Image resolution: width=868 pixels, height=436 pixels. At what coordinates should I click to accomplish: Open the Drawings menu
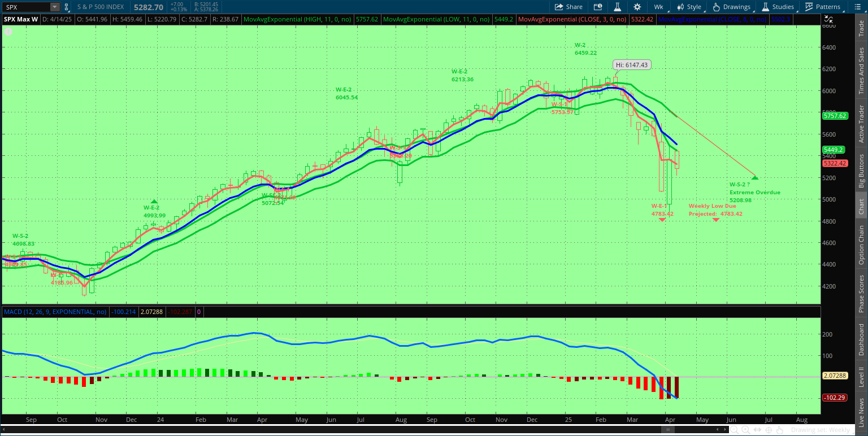point(732,7)
